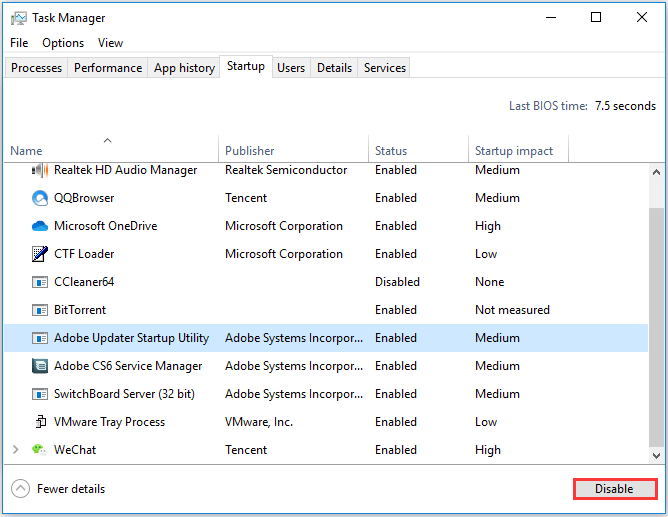Click the CCleaner64 row icon

(40, 282)
